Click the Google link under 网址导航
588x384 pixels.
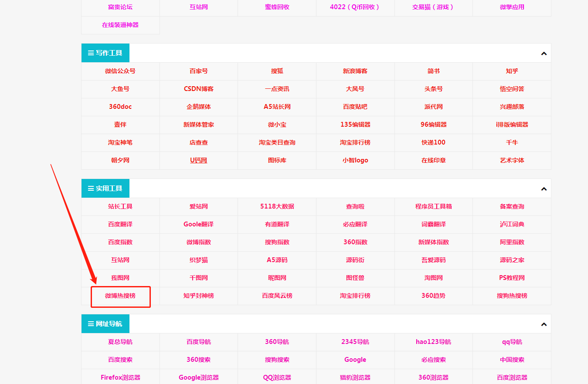pyautogui.click(x=355, y=360)
